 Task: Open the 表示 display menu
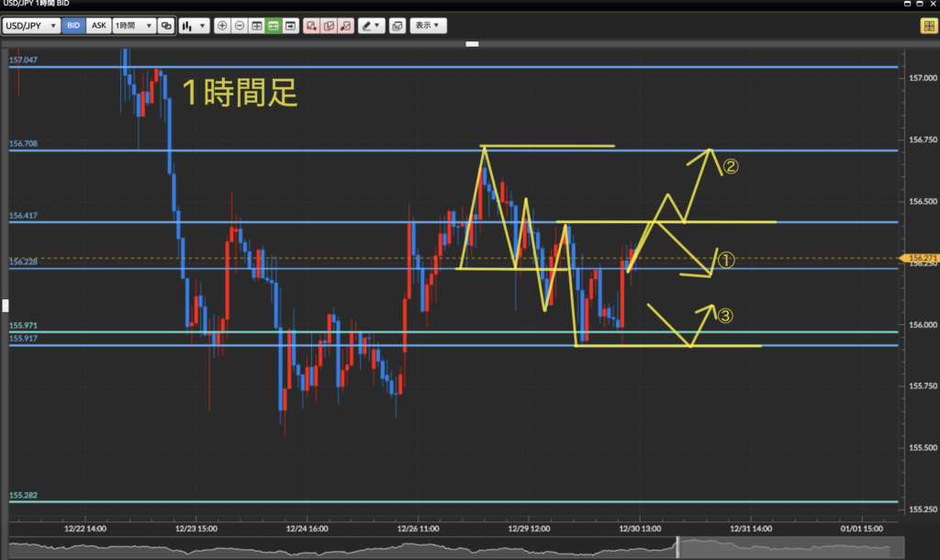[427, 26]
